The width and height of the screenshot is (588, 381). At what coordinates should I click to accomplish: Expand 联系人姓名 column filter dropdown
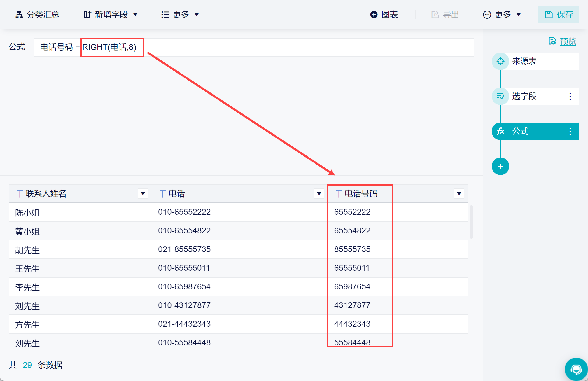pos(143,193)
